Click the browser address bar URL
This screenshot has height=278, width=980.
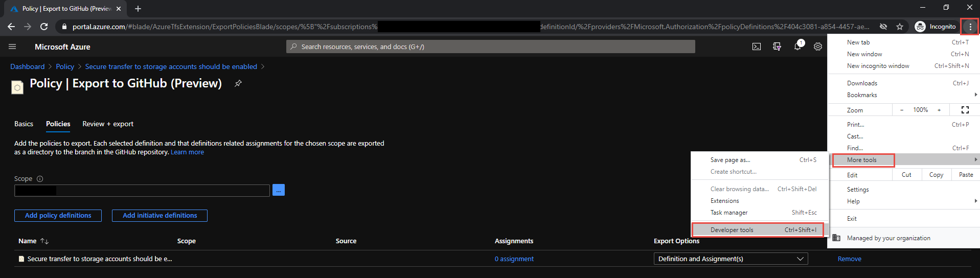[x=470, y=27]
